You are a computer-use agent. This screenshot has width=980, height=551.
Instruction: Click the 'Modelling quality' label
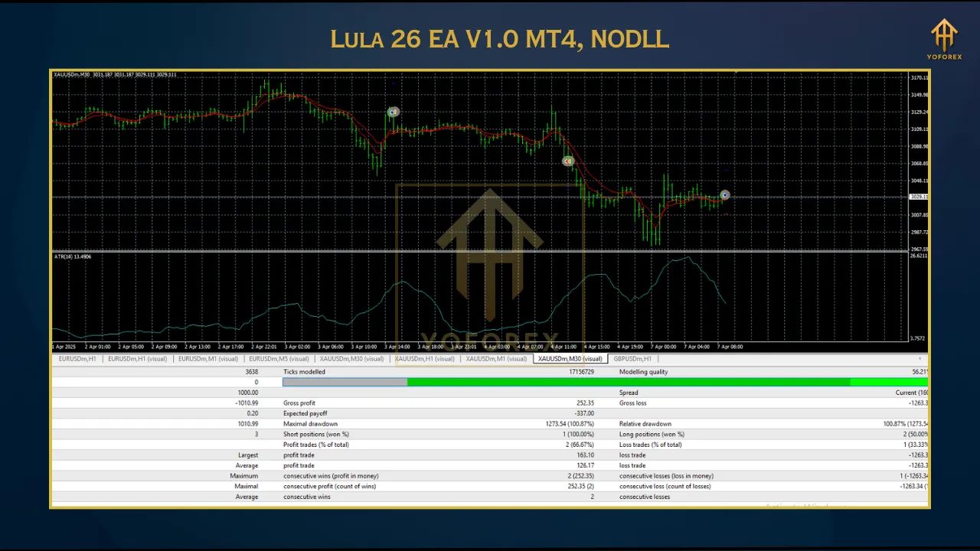pos(643,372)
